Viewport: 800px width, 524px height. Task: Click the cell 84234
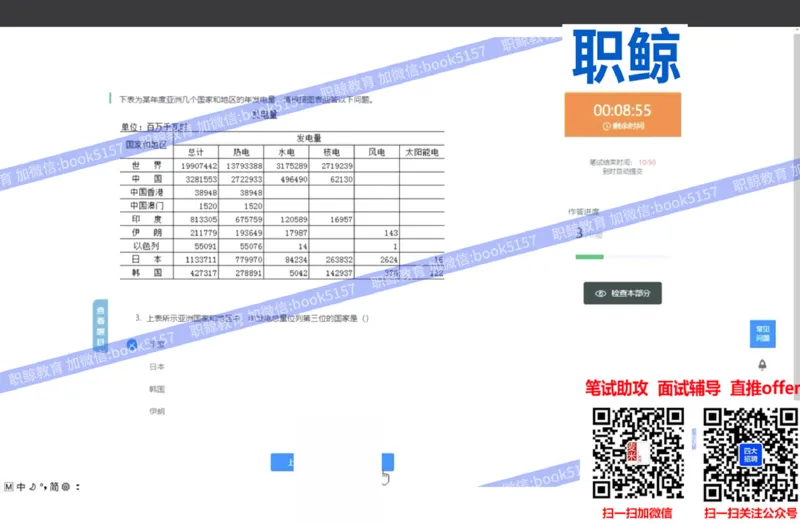click(x=296, y=260)
